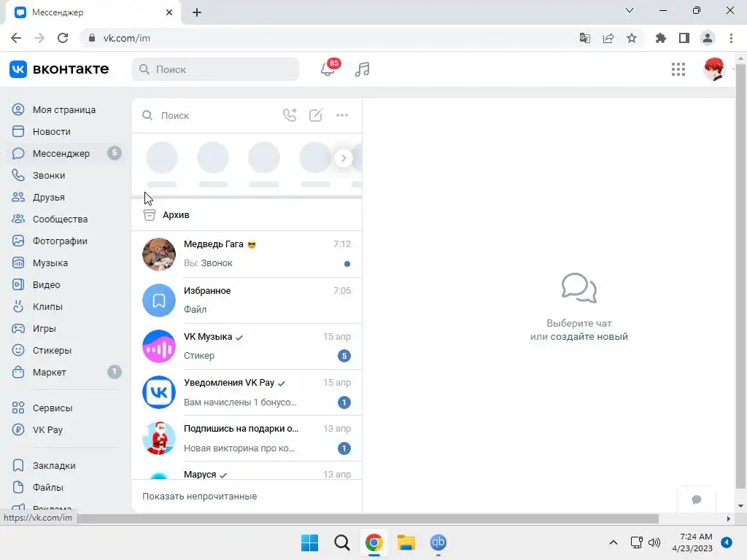Screen dimensions: 747x560
Task: Focus the messenger Поиск field
Action: tap(209, 115)
